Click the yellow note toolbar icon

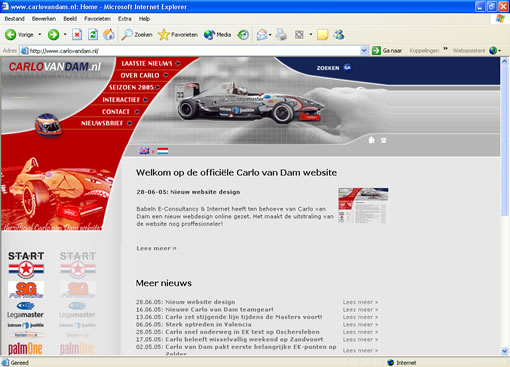click(x=322, y=34)
